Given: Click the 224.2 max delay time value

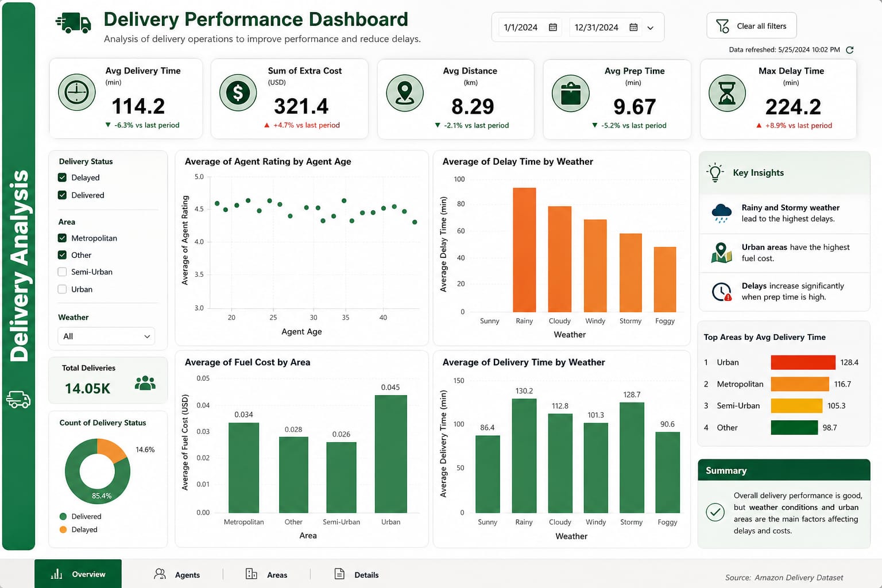Looking at the screenshot, I should click(792, 107).
